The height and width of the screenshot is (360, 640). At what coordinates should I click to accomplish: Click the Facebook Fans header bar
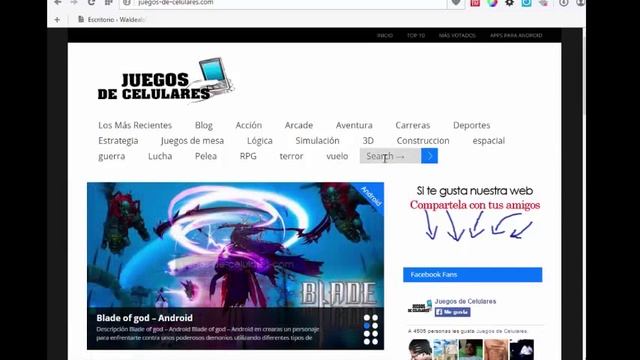pos(473,275)
